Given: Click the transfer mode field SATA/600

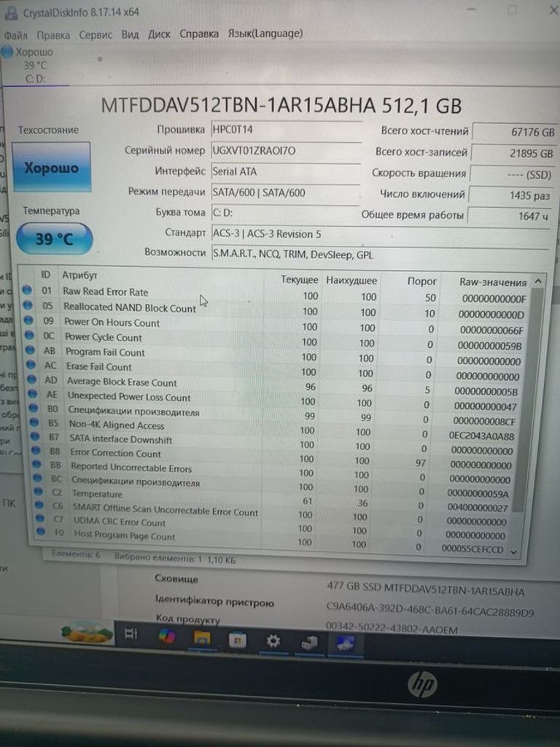Looking at the screenshot, I should 285,193.
